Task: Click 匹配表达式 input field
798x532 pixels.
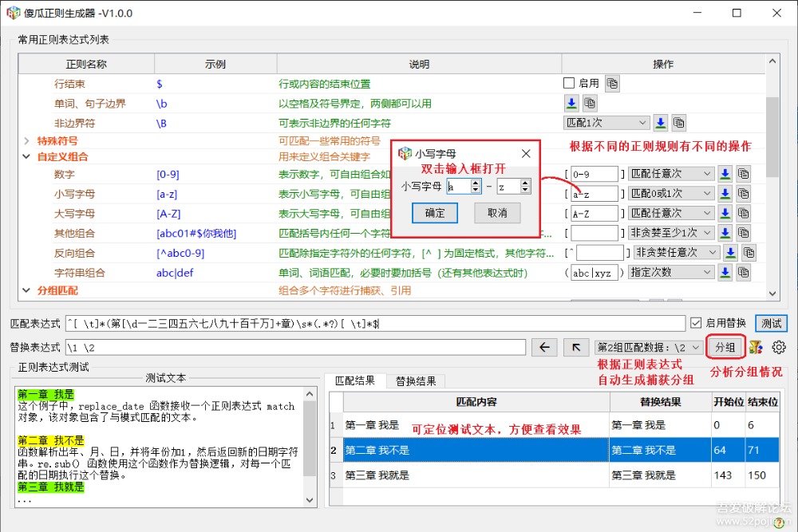Action: tap(375, 323)
